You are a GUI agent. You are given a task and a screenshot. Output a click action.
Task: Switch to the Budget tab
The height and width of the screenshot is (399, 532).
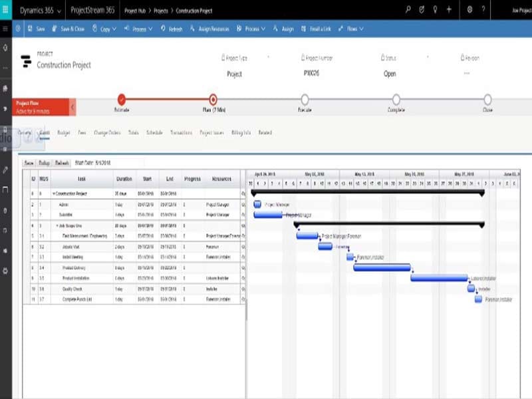64,133
